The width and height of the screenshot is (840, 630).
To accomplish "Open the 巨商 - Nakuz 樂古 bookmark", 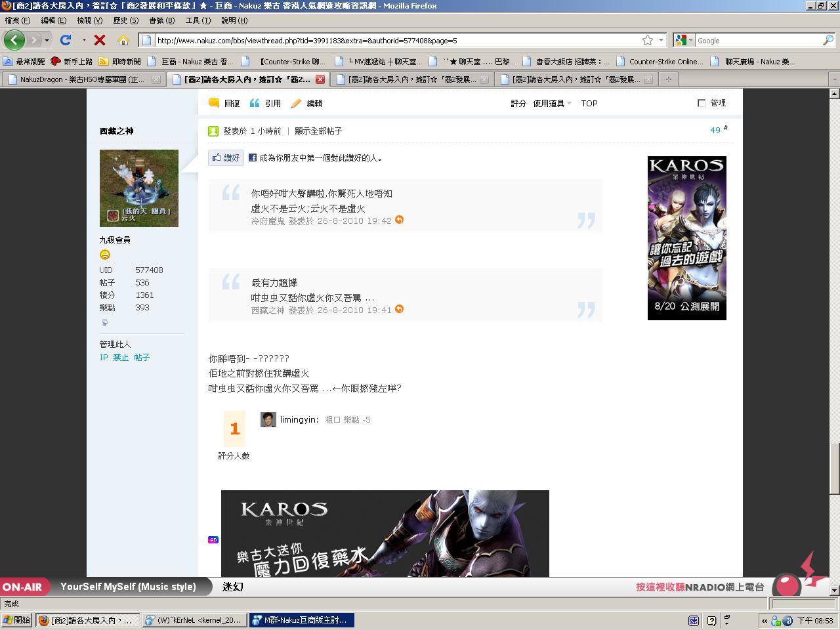I will (191, 62).
